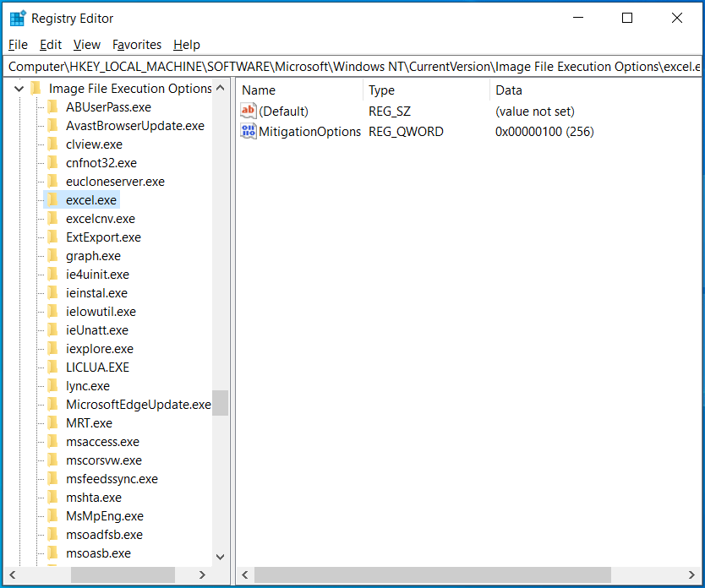Click the folder icon beside ieUnatt.exe
The image size is (705, 588).
[x=53, y=329]
